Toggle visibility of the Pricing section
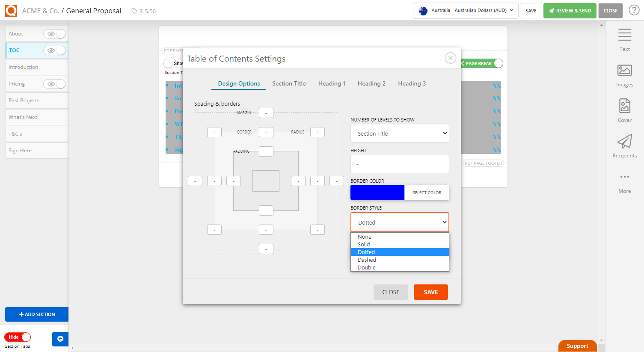The width and height of the screenshot is (644, 352). (x=54, y=83)
